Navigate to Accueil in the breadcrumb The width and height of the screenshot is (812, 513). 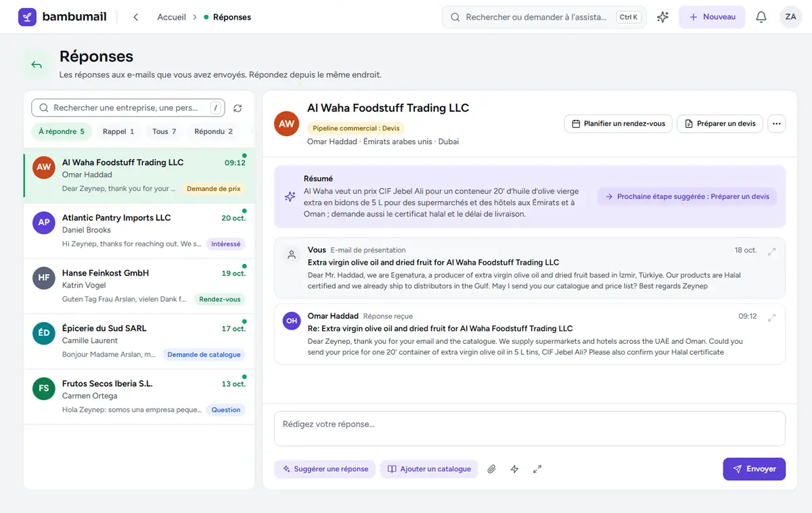coord(171,17)
